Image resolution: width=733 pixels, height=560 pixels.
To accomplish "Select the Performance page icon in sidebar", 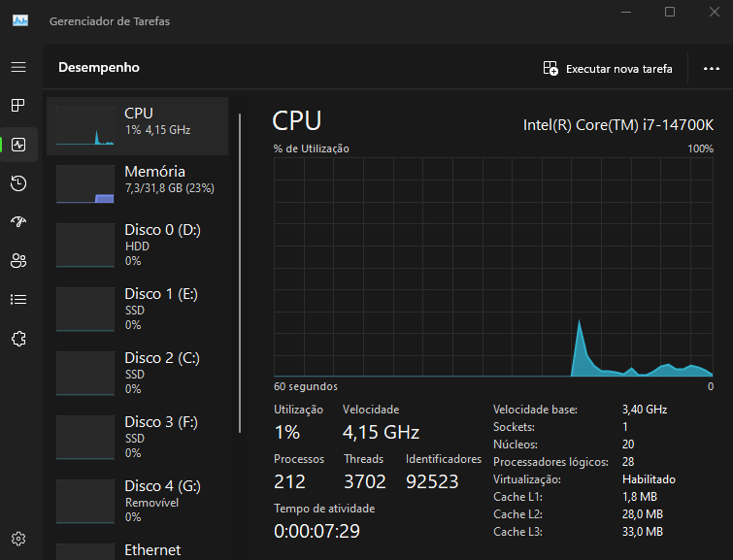I will point(18,145).
